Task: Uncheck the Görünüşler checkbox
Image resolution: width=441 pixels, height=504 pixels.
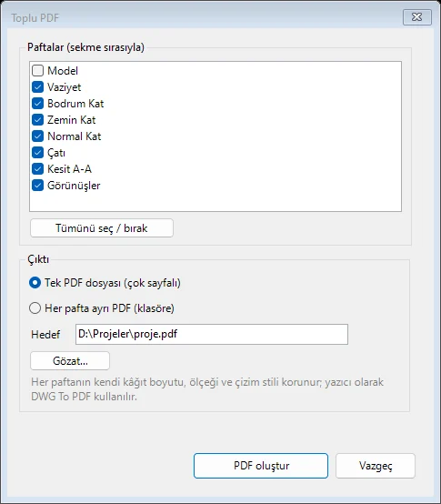Action: pyautogui.click(x=37, y=186)
